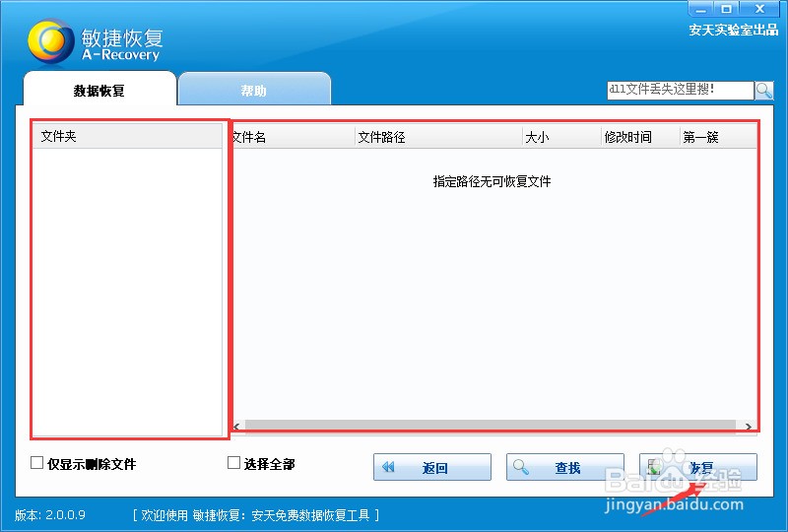Maximize the A-Recovery window
Screen dimensions: 788x532
coord(727,8)
